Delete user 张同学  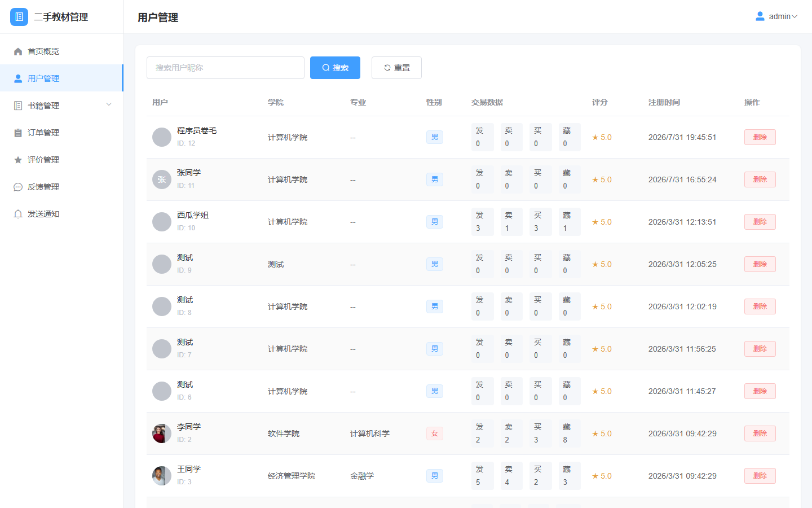[x=760, y=179]
